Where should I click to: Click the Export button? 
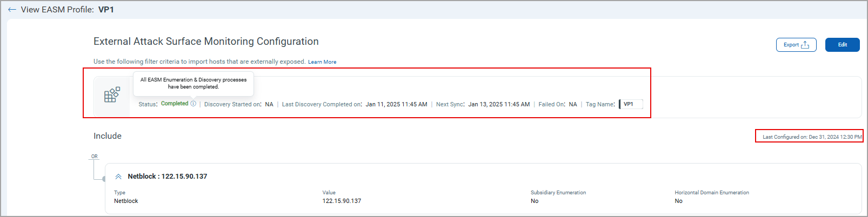(796, 45)
